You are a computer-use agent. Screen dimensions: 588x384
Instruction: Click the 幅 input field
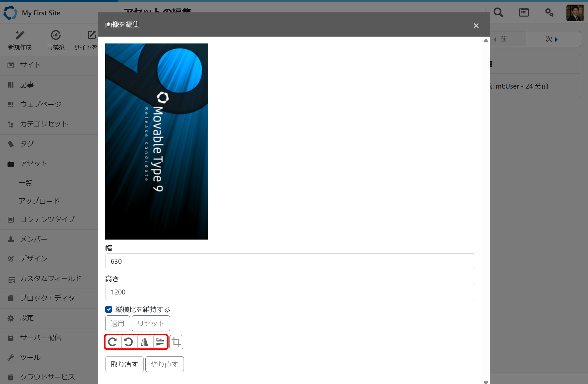pos(290,261)
